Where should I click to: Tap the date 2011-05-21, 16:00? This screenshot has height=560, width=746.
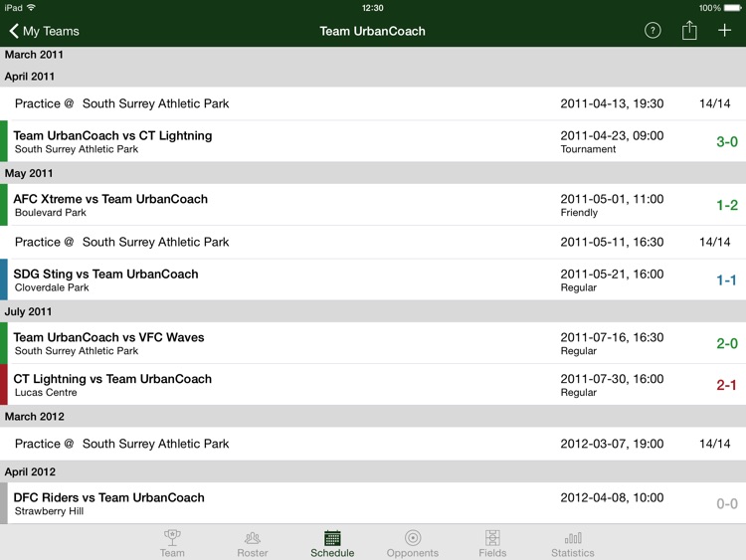click(612, 275)
